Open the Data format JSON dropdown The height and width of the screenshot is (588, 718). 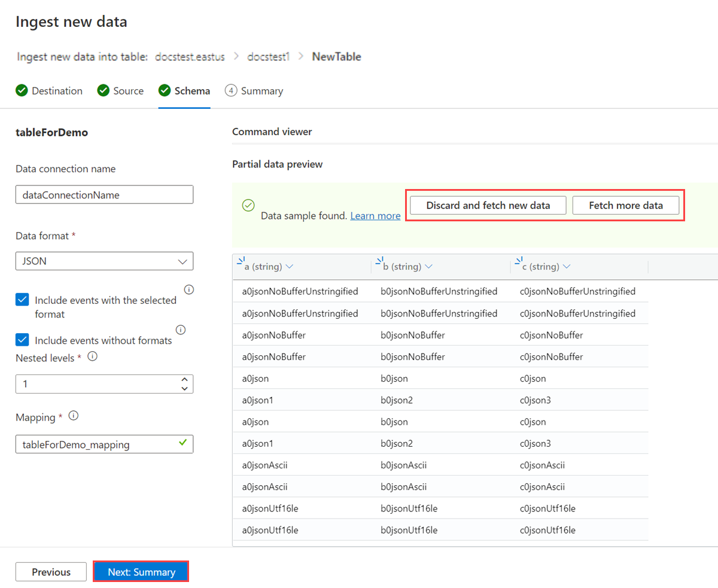[x=104, y=261]
